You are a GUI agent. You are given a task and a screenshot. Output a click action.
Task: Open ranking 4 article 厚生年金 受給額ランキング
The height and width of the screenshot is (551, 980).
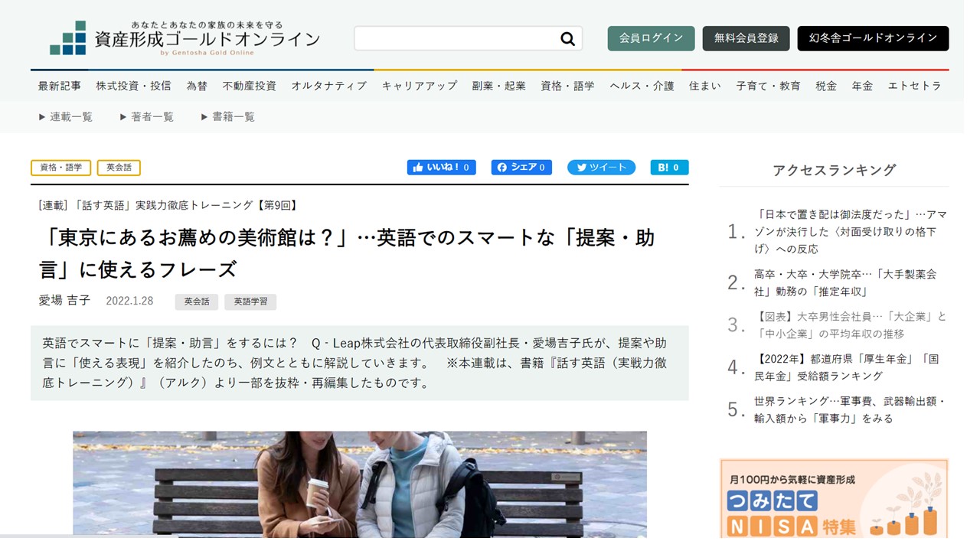click(846, 367)
